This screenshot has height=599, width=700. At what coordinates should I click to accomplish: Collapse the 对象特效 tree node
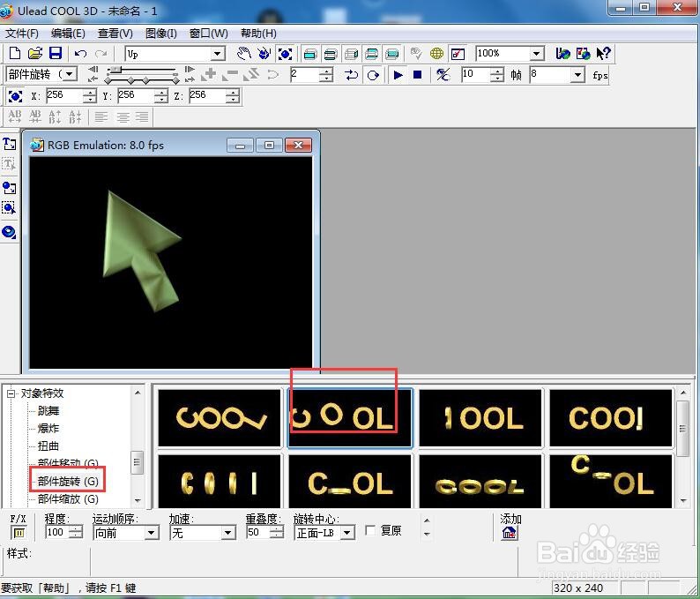(x=11, y=393)
